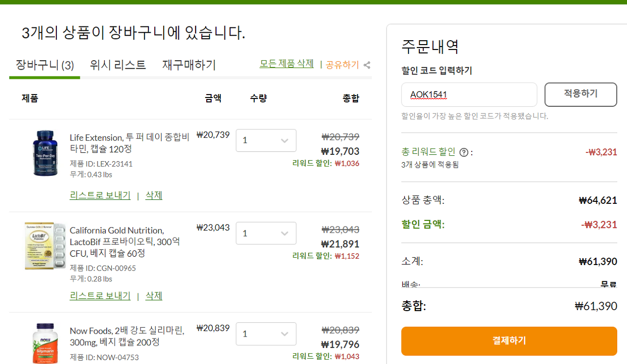
Task: Open LactoBif probiotic box product image
Action: click(x=45, y=245)
